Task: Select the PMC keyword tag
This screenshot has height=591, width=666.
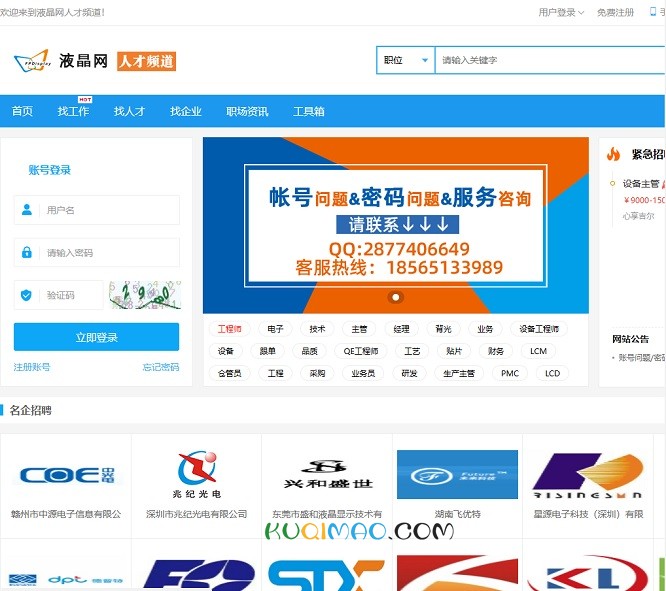Action: [510, 373]
